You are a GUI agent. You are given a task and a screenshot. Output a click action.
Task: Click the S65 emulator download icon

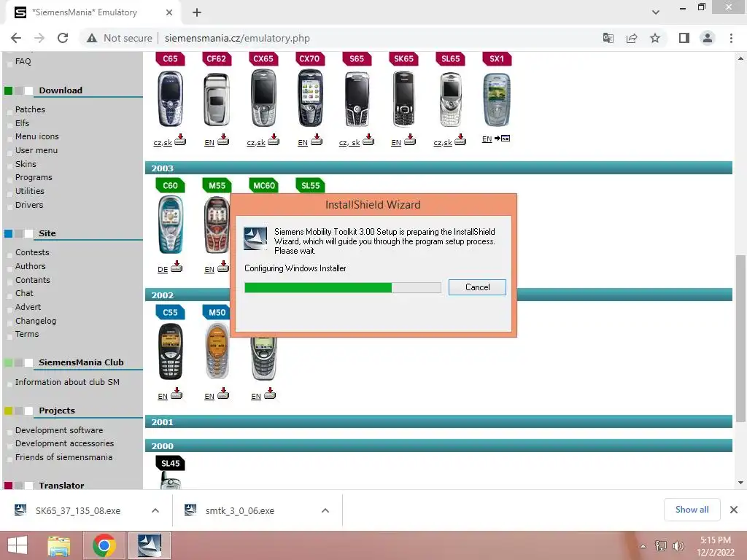point(368,139)
